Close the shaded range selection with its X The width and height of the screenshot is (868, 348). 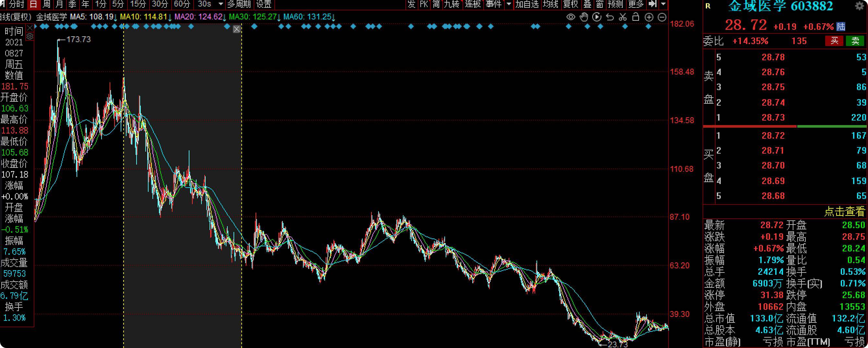(x=236, y=29)
